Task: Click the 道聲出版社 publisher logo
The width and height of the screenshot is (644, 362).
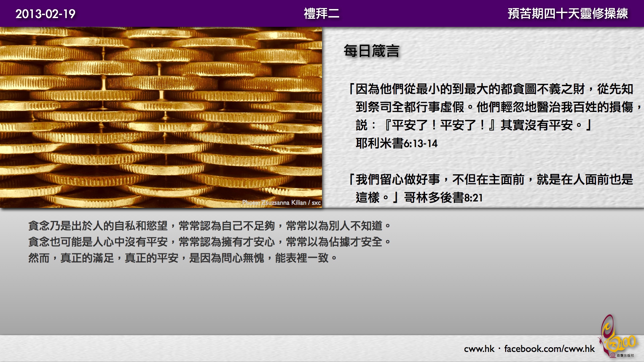Action: coord(623,355)
